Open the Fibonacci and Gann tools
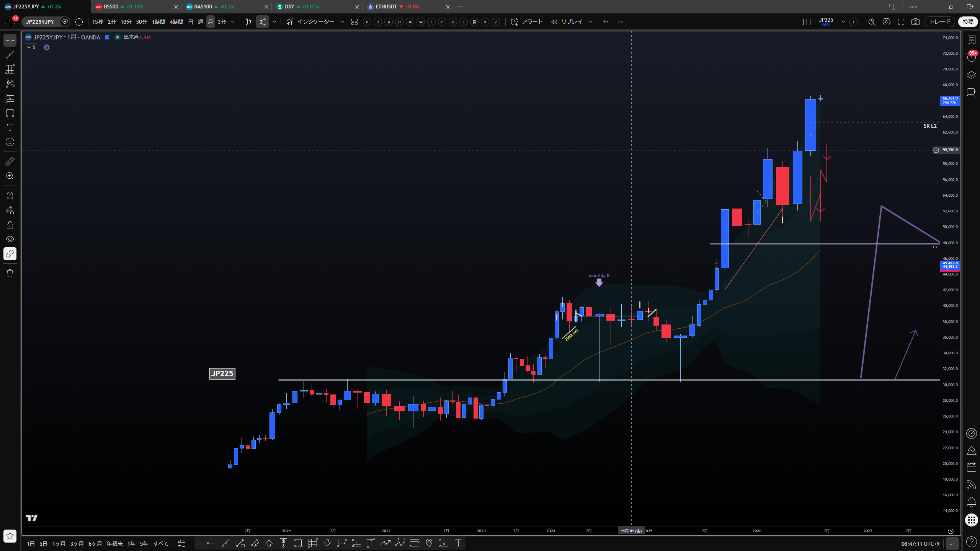This screenshot has height=551, width=980. coord(10,69)
